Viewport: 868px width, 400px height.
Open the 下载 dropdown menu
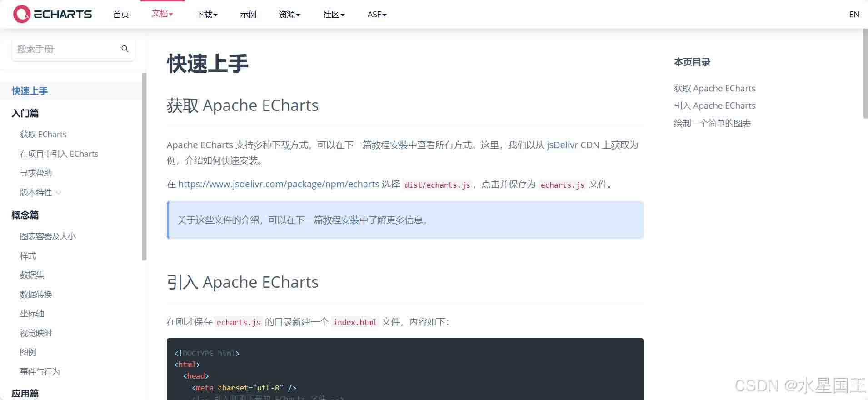(x=207, y=15)
